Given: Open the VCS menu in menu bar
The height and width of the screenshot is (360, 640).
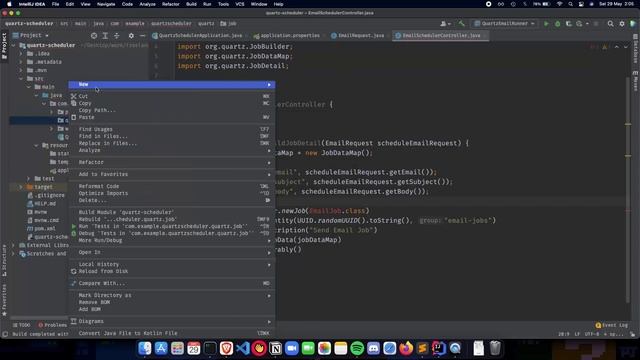Looking at the screenshot, I should click(x=240, y=4).
